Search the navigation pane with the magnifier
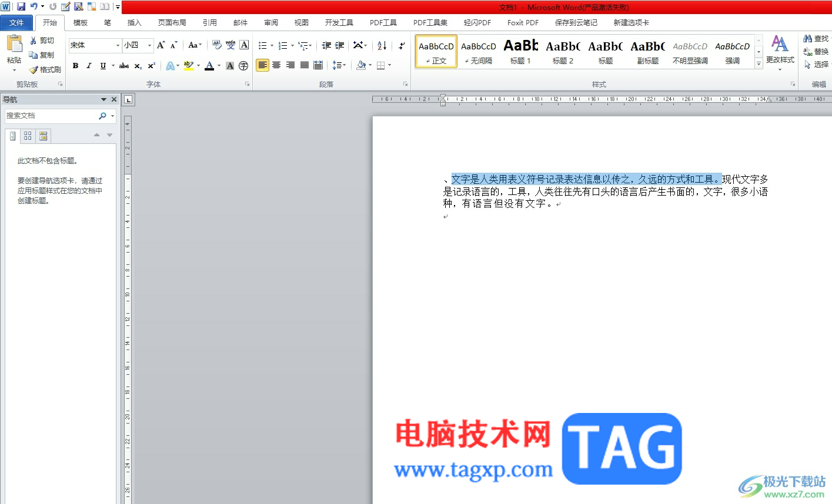Viewport: 832px width, 504px height. click(103, 116)
